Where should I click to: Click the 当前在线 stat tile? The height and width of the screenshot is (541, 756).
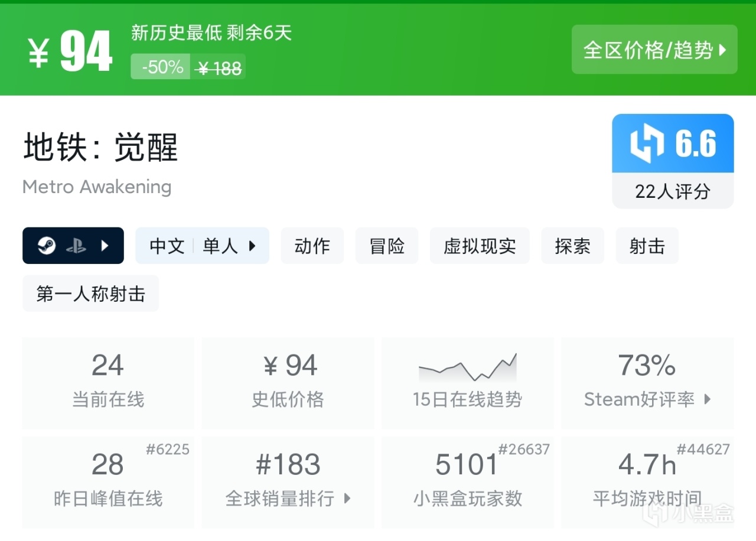pyautogui.click(x=108, y=383)
